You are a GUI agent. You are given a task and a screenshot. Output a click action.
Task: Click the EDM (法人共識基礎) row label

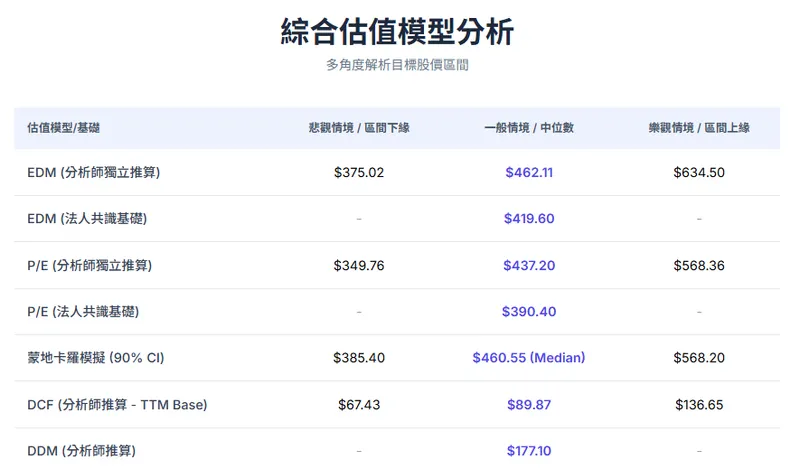[87, 218]
